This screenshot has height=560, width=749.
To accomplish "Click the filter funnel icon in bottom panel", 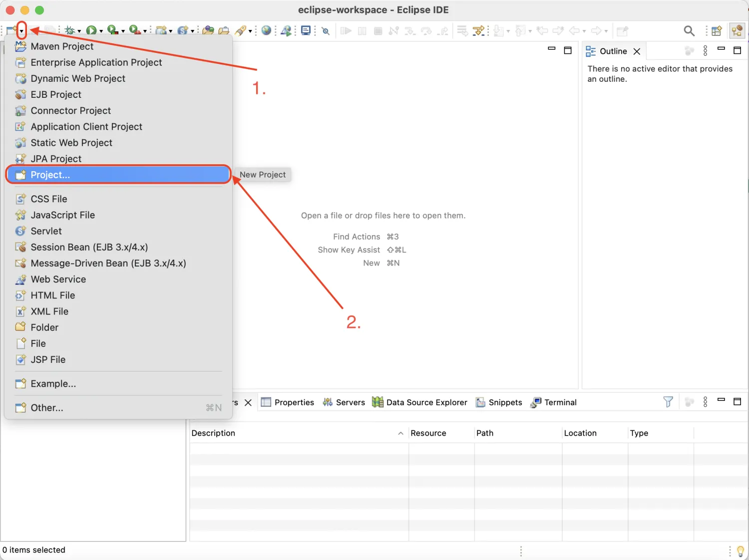I will 668,402.
